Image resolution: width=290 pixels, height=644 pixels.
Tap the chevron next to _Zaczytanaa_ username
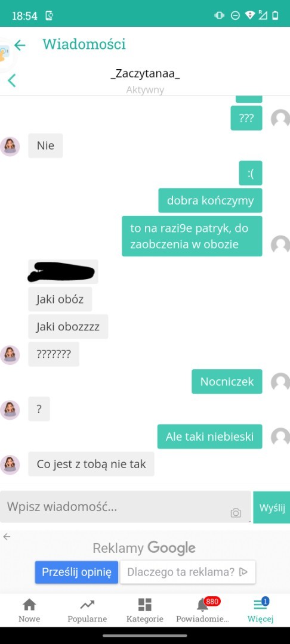[12, 80]
